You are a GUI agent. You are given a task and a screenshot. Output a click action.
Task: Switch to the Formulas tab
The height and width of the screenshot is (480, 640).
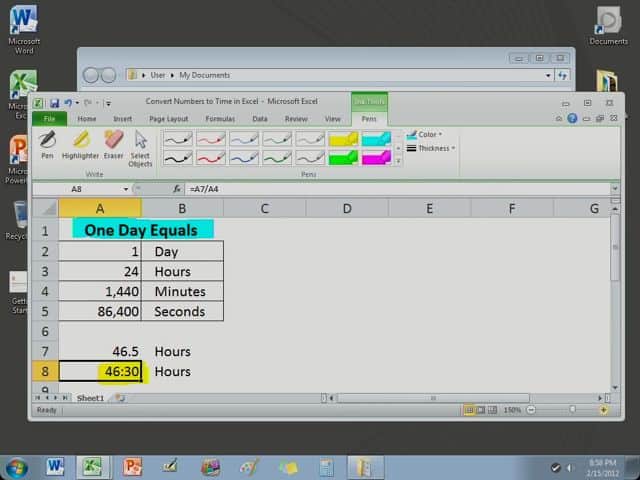tap(220, 119)
